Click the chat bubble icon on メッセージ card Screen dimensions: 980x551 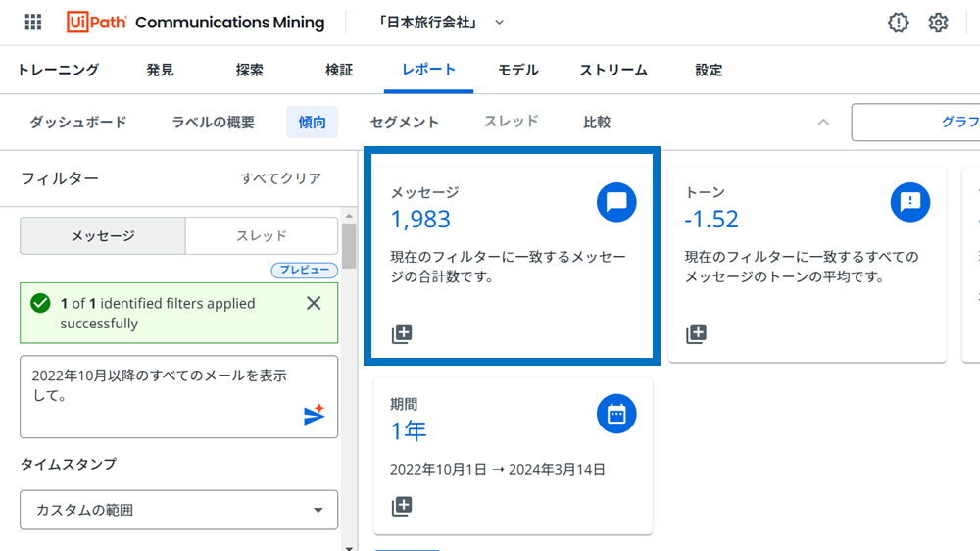[x=616, y=202]
